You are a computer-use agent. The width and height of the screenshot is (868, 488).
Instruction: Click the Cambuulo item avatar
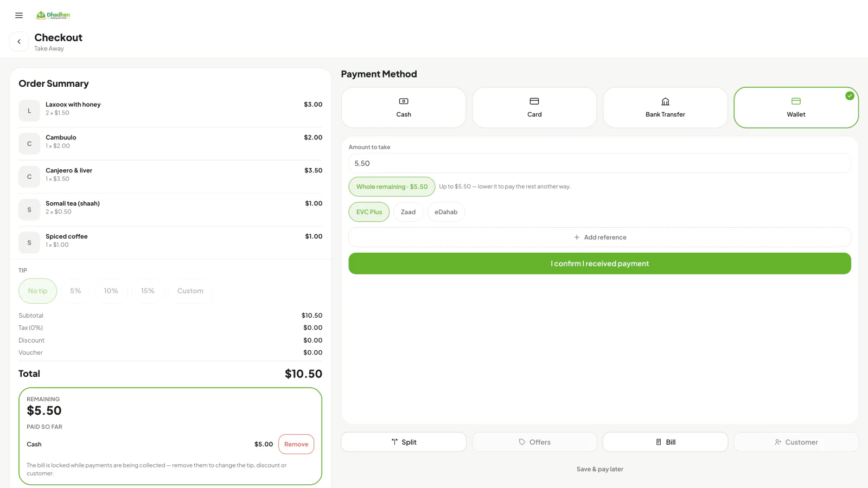(x=29, y=144)
